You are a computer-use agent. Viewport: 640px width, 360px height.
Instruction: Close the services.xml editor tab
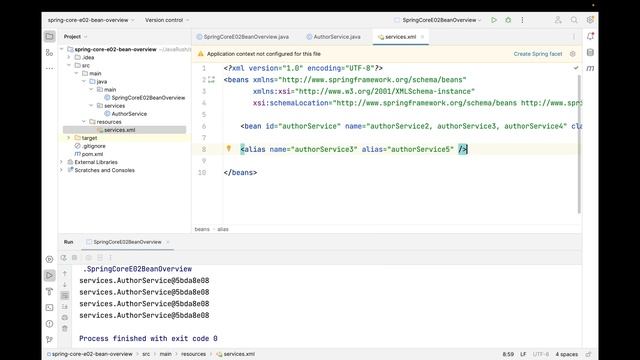422,37
